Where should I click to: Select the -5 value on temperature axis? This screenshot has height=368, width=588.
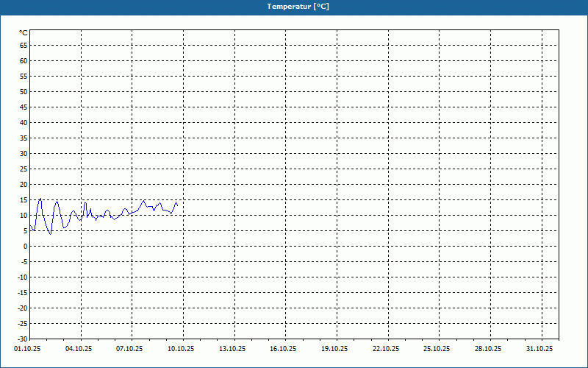(24, 262)
